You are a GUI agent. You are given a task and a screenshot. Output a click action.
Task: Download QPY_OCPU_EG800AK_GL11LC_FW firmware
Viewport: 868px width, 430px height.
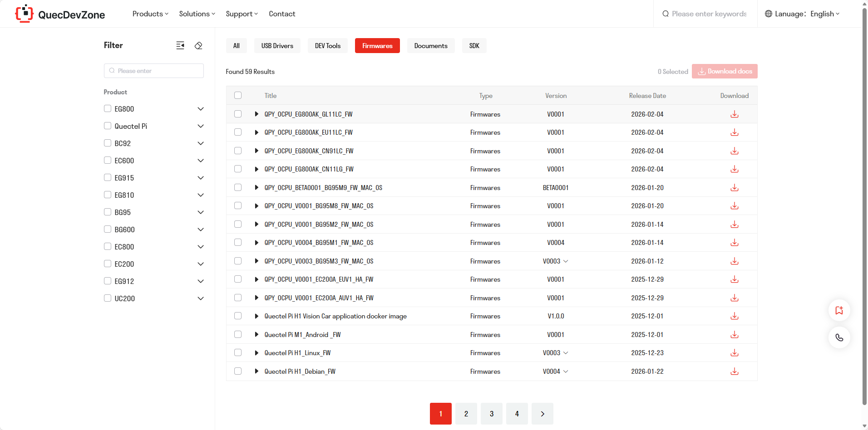(734, 114)
